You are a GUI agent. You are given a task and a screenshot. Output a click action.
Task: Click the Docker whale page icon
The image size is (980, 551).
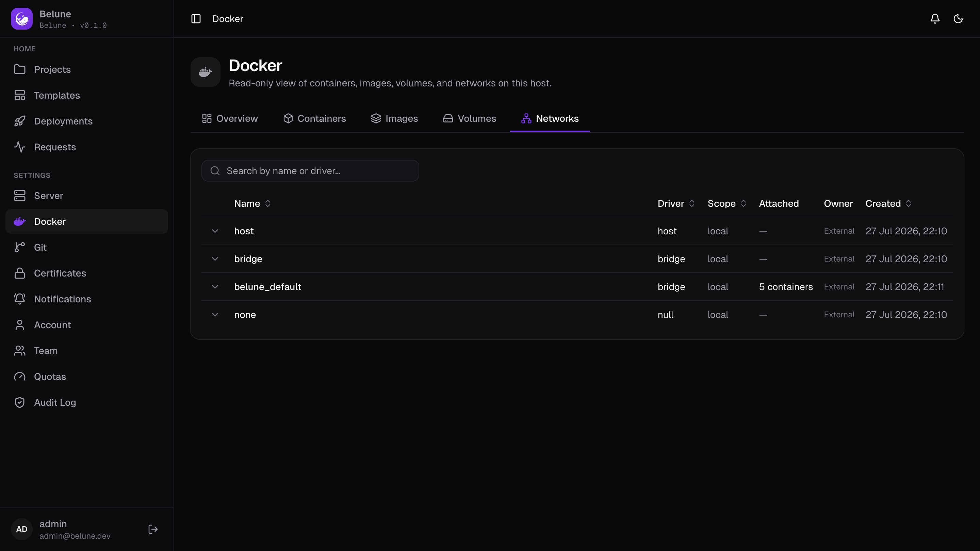click(206, 72)
